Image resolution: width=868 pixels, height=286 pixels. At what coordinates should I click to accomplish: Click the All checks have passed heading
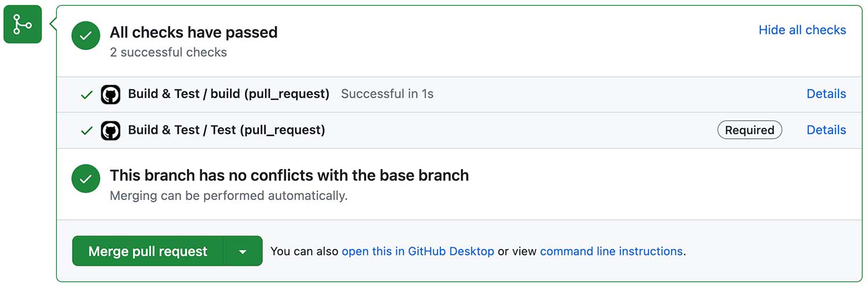[x=194, y=32]
